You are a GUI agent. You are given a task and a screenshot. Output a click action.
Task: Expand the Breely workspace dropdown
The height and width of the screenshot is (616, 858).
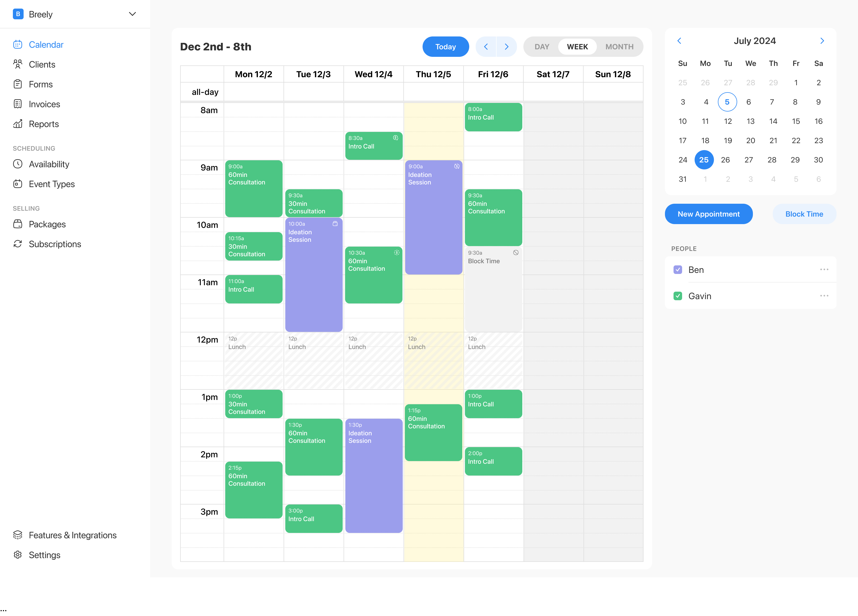tap(132, 14)
